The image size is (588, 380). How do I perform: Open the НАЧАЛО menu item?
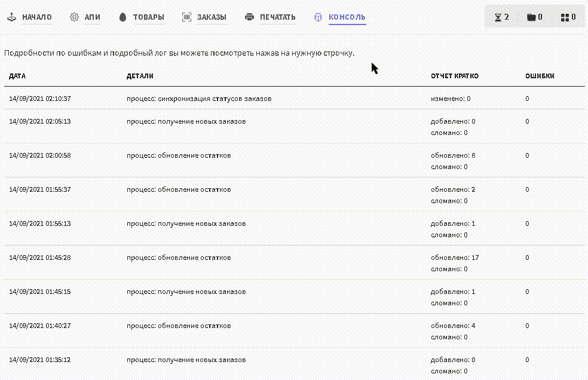pos(37,17)
